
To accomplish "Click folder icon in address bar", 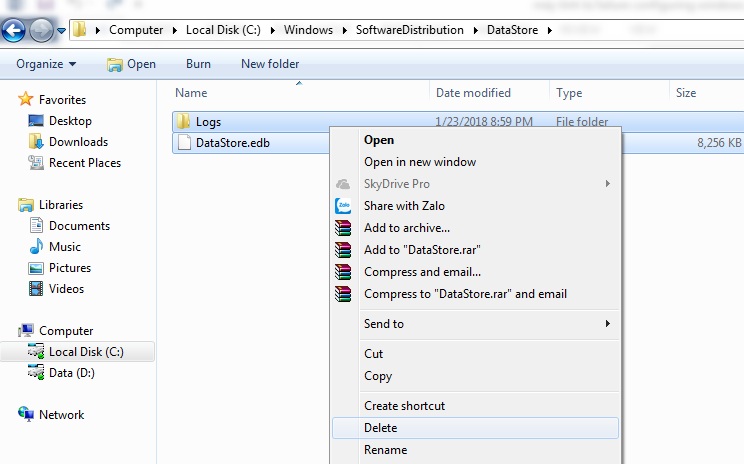I will pyautogui.click(x=80, y=29).
